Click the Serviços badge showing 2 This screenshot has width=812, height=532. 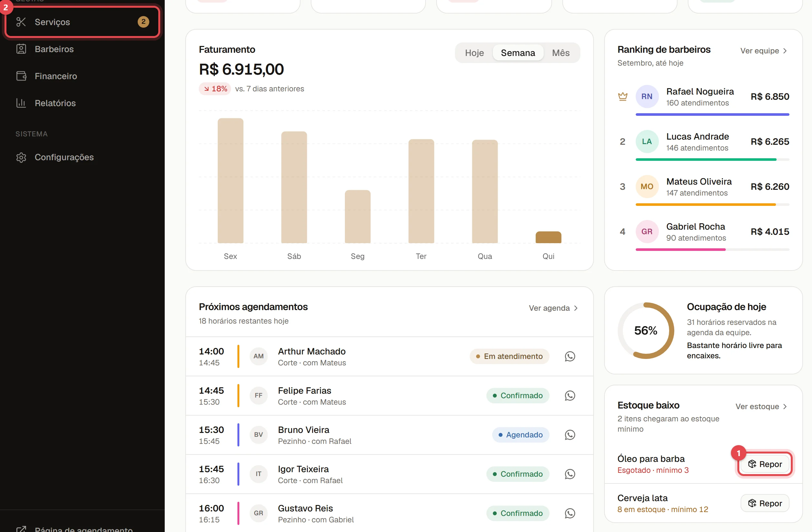point(143,22)
